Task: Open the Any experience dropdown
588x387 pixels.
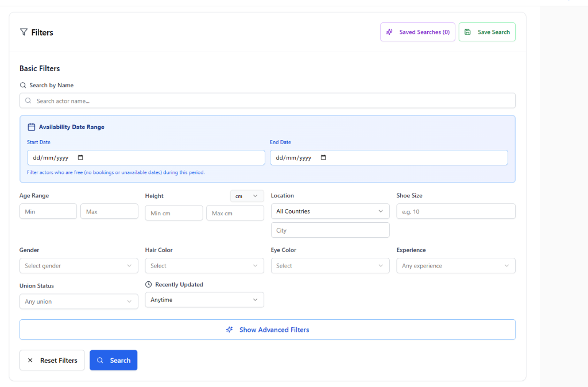Action: click(x=455, y=265)
